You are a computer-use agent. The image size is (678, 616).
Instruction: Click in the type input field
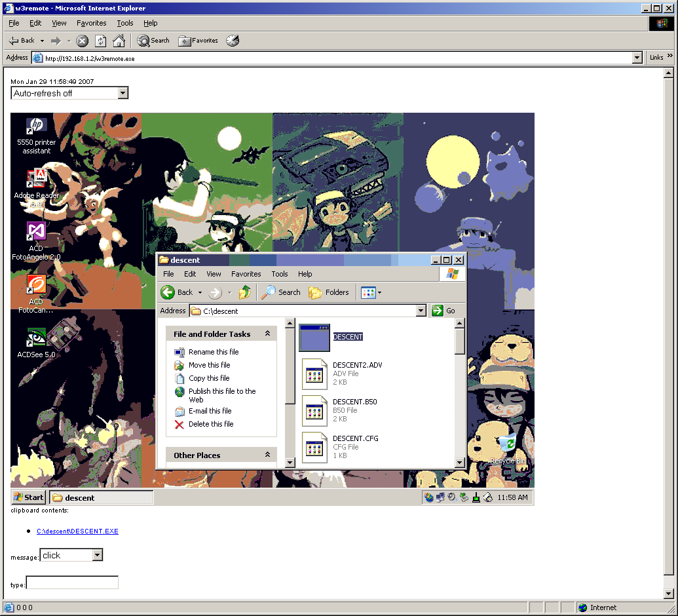tap(72, 583)
